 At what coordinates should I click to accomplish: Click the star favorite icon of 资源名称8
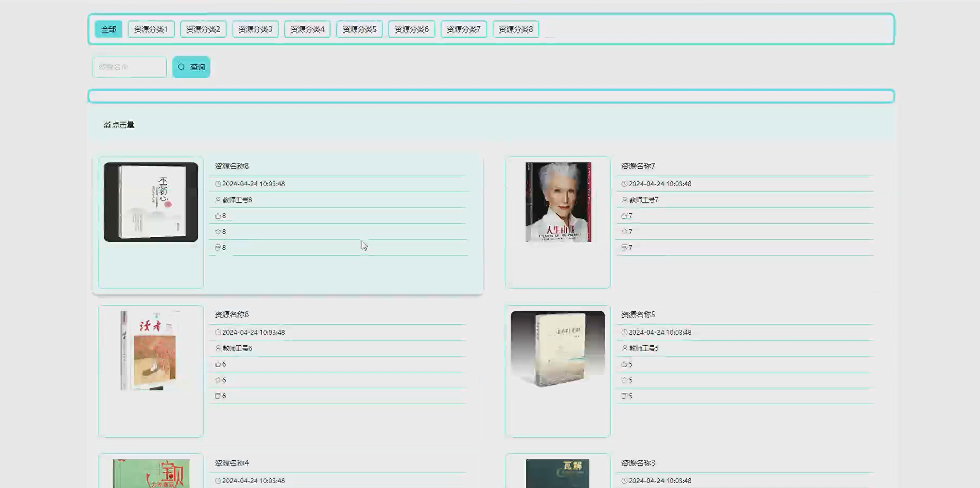[218, 231]
